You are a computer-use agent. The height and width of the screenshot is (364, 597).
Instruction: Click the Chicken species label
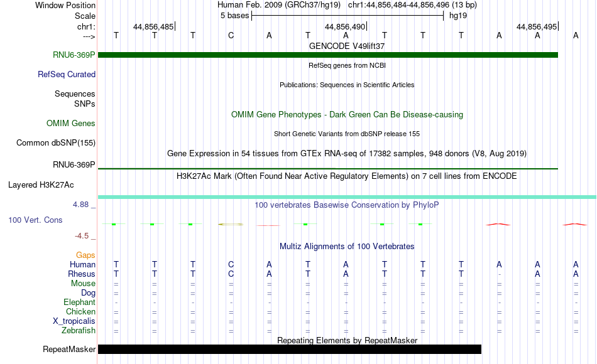coord(80,311)
